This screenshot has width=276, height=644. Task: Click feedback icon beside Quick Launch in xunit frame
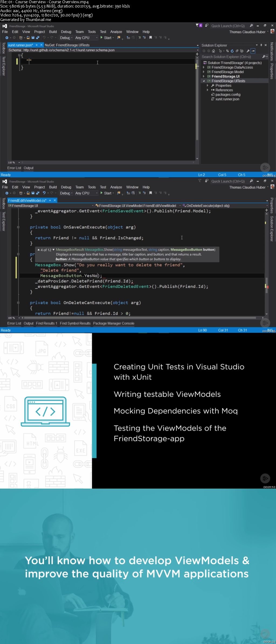[x=207, y=25]
